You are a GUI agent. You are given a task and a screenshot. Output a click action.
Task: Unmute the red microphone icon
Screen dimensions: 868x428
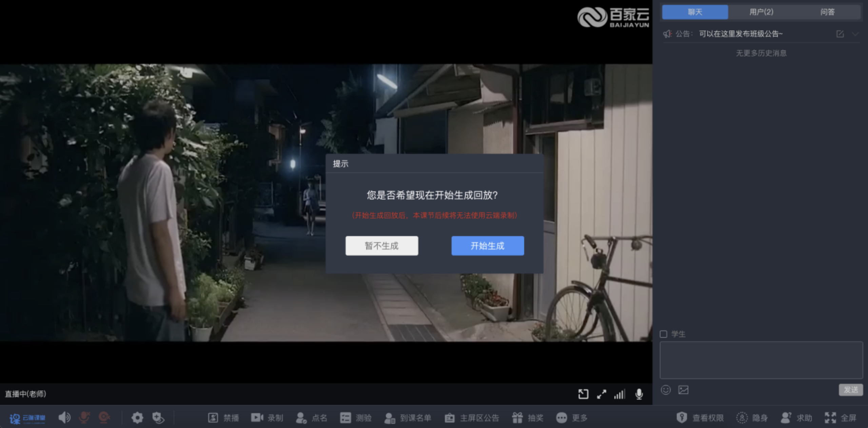pos(84,417)
